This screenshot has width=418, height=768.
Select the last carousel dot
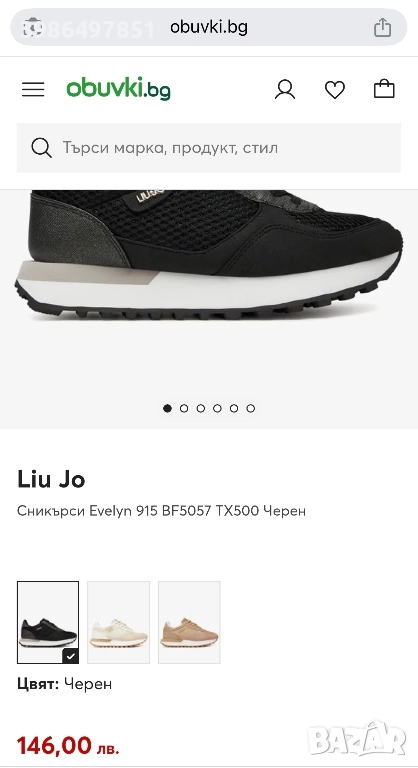[x=251, y=408]
